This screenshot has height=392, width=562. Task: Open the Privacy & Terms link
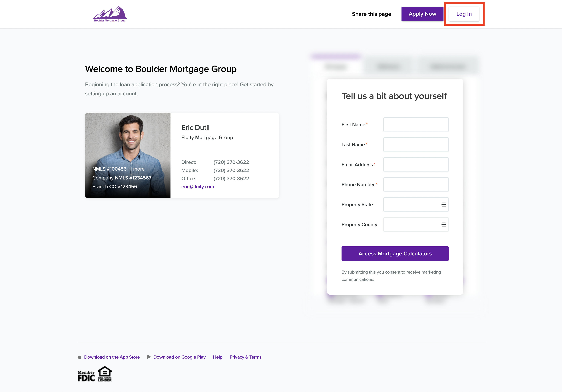pyautogui.click(x=245, y=357)
